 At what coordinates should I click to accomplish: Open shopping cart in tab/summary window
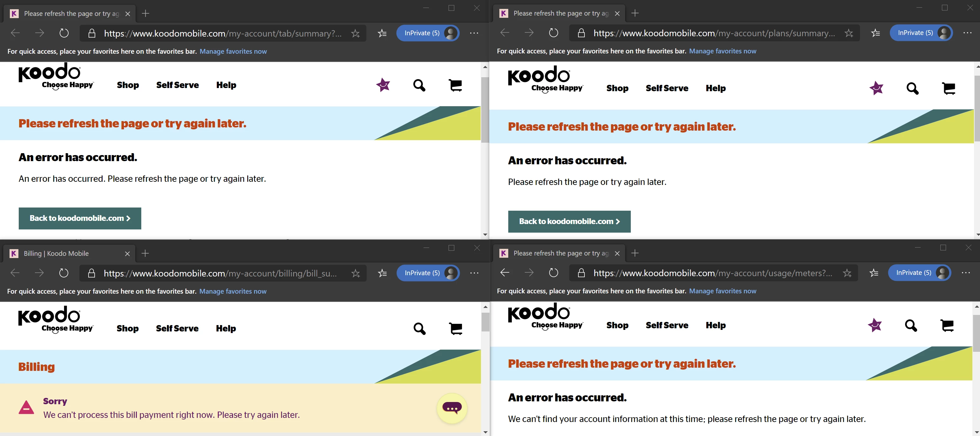point(455,85)
